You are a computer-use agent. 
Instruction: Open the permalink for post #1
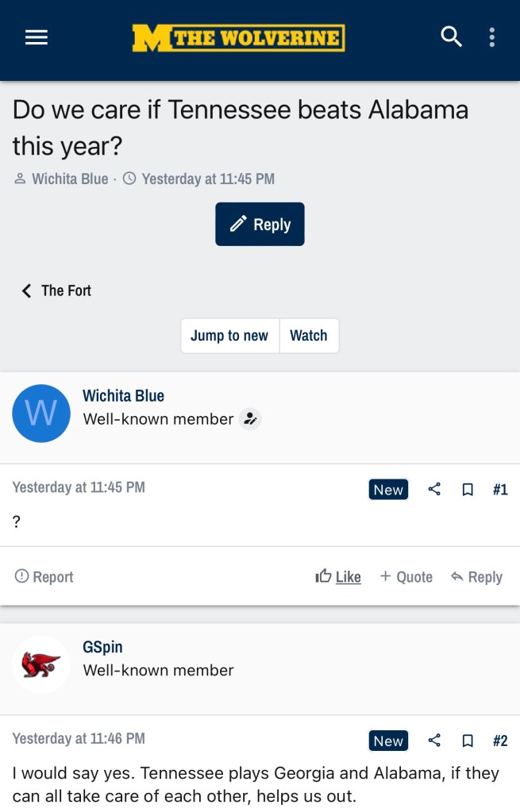pyautogui.click(x=500, y=490)
